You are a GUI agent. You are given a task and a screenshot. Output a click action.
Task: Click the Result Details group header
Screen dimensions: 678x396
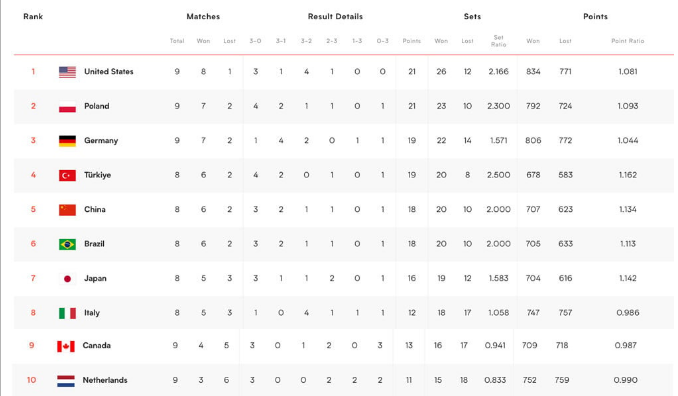point(335,16)
